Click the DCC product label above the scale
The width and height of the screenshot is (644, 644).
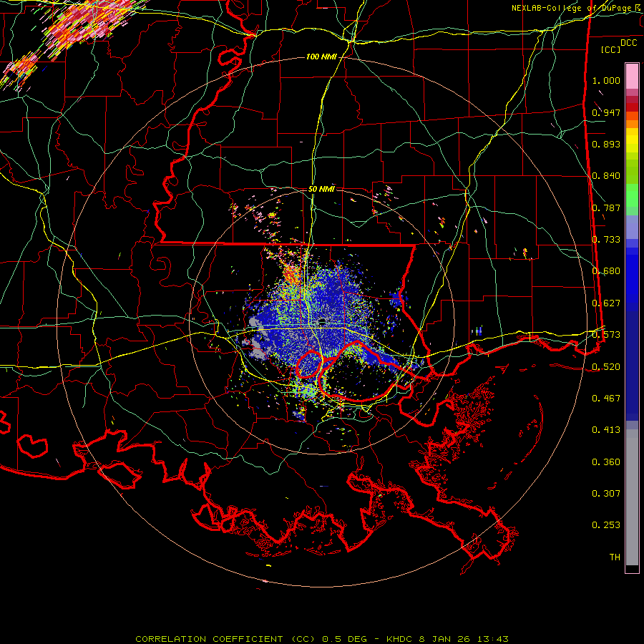coord(628,43)
